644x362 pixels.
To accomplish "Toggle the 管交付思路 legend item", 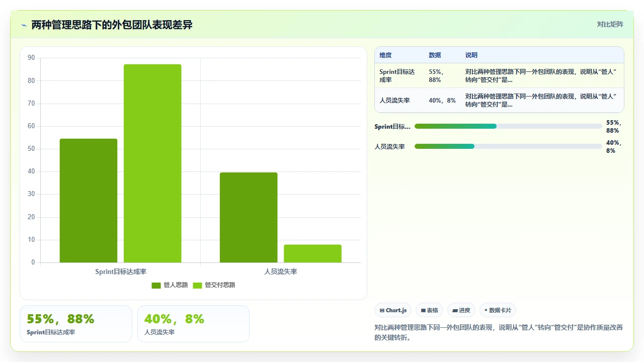I will pos(214,285).
